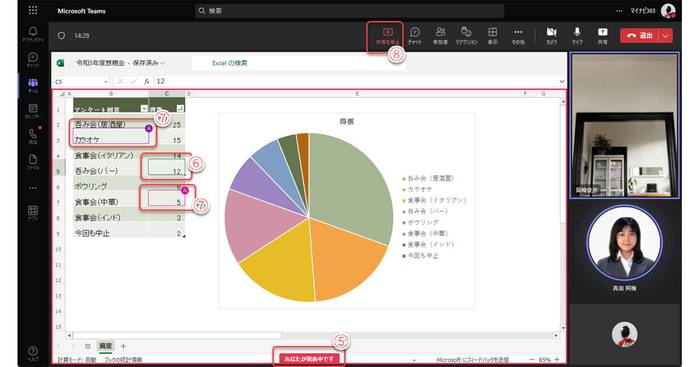Expand the Excel name box dropdown
Image resolution: width=700 pixels, height=367 pixels.
point(106,82)
